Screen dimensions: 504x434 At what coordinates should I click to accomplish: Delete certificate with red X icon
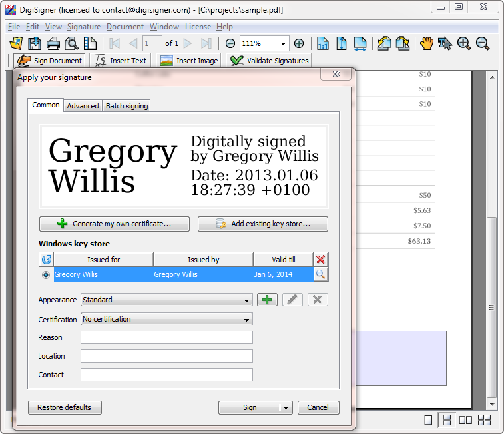click(320, 259)
